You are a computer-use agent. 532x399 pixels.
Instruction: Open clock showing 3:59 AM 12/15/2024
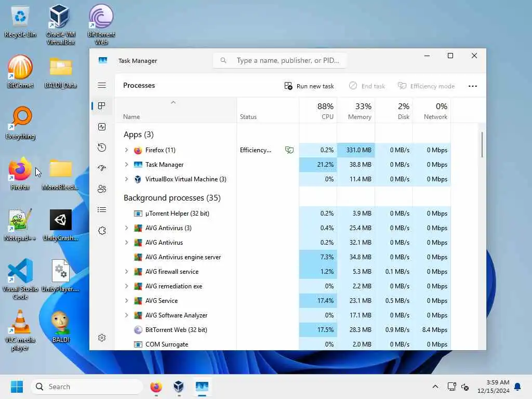[x=493, y=387]
